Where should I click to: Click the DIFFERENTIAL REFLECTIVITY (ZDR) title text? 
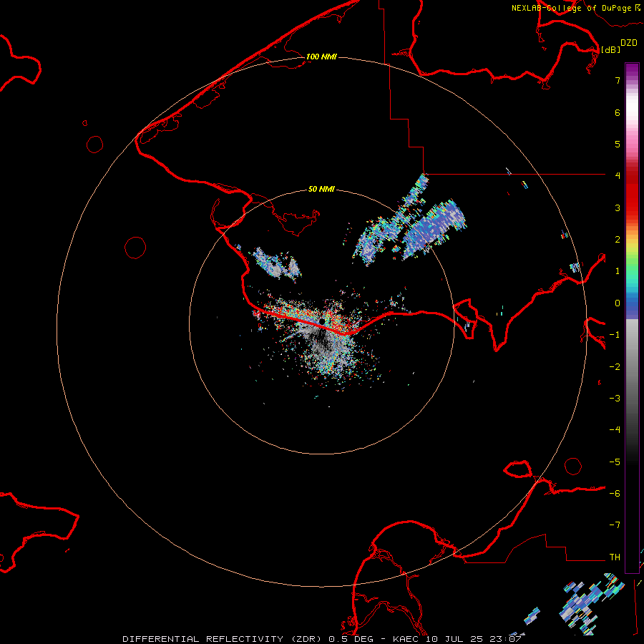click(223, 639)
